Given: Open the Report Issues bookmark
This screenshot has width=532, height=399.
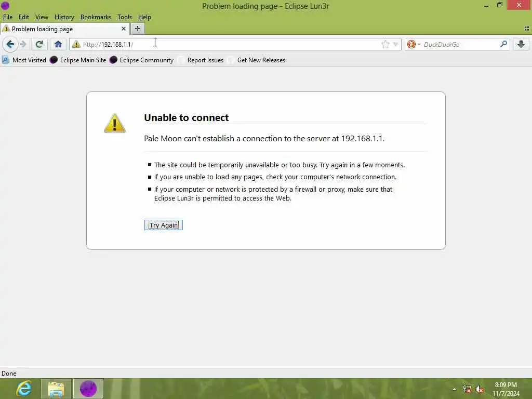Looking at the screenshot, I should pyautogui.click(x=201, y=60).
